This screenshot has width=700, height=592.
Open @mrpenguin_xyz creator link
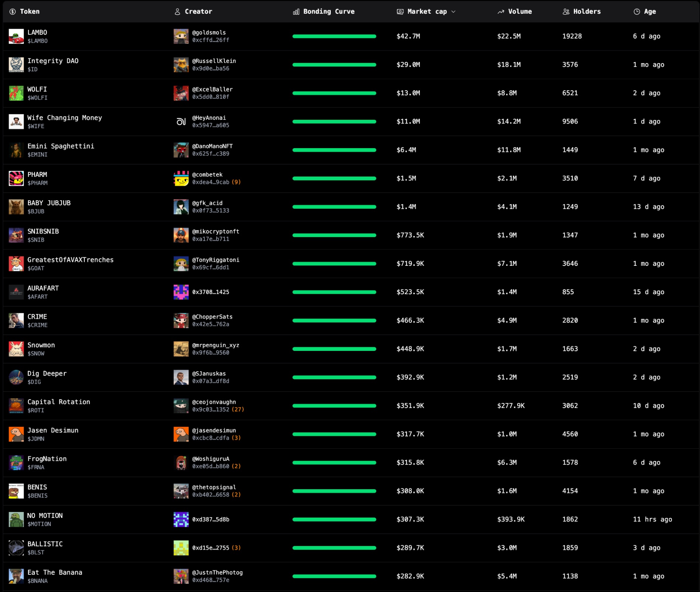[x=216, y=345]
